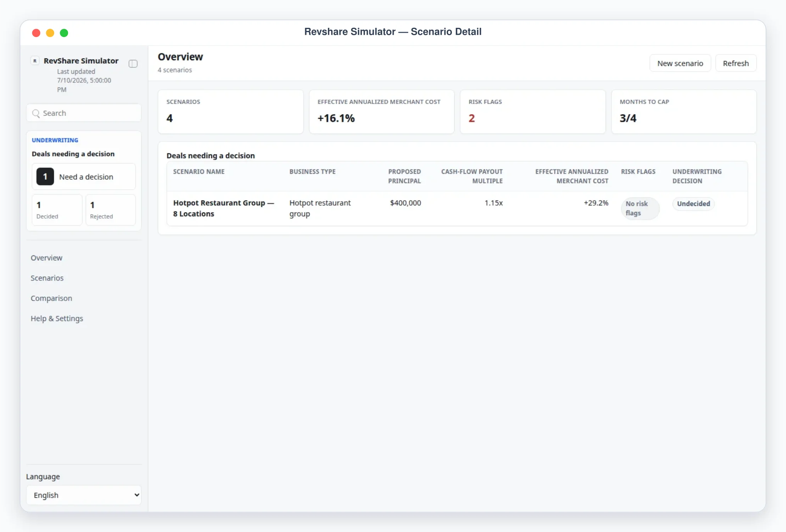Filter by the Rejected count card
This screenshot has width=786, height=532.
point(110,209)
